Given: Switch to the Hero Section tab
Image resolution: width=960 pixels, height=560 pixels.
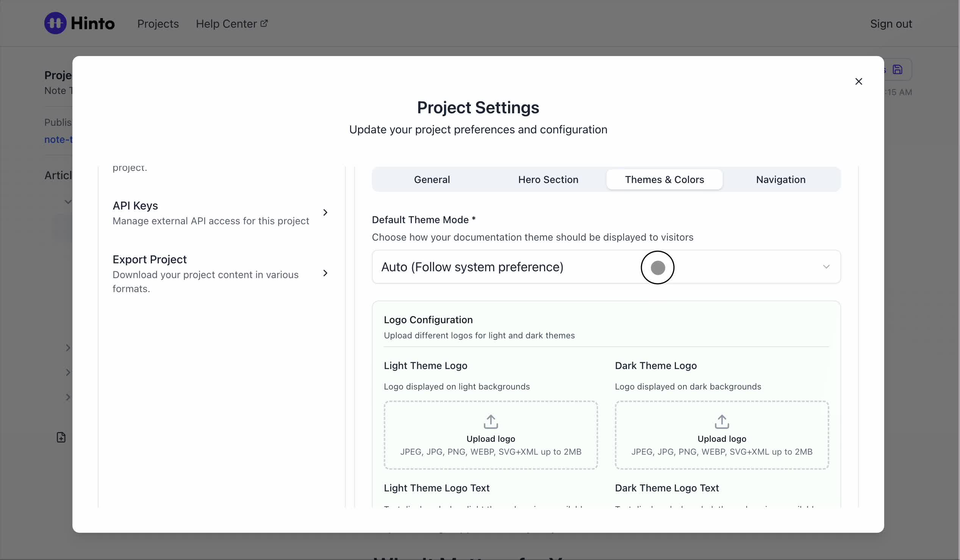Looking at the screenshot, I should [548, 180].
